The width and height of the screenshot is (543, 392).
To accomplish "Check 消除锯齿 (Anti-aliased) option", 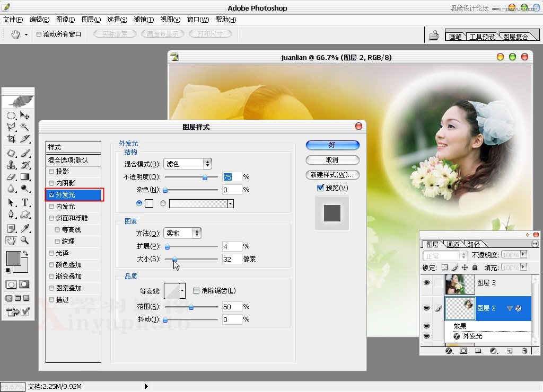I will 196,291.
